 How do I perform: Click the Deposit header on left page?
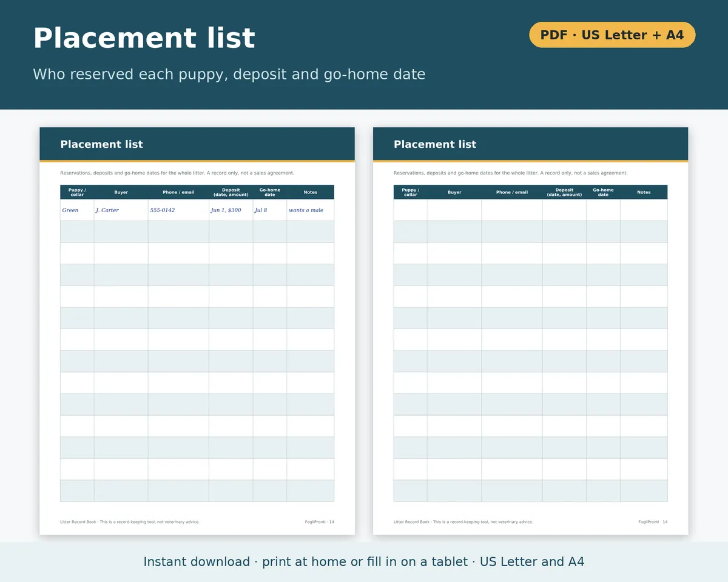click(231, 192)
